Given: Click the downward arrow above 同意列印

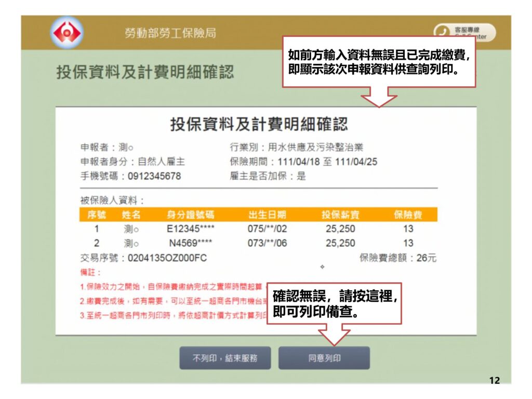Looking at the screenshot, I should [x=334, y=335].
